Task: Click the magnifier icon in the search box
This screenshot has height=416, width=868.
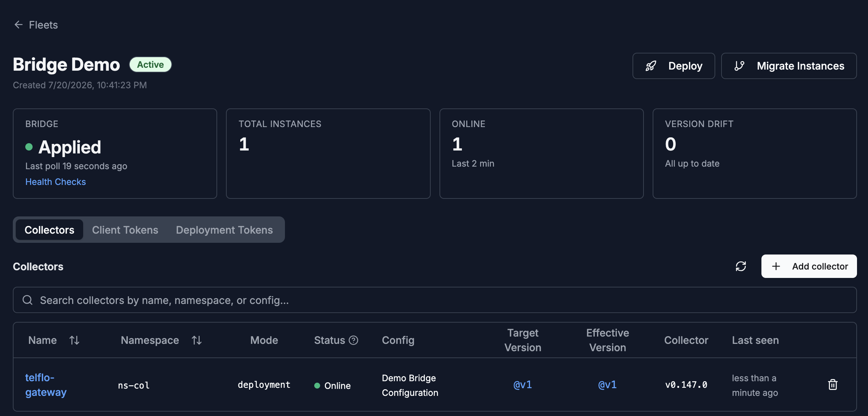Action: click(x=27, y=300)
